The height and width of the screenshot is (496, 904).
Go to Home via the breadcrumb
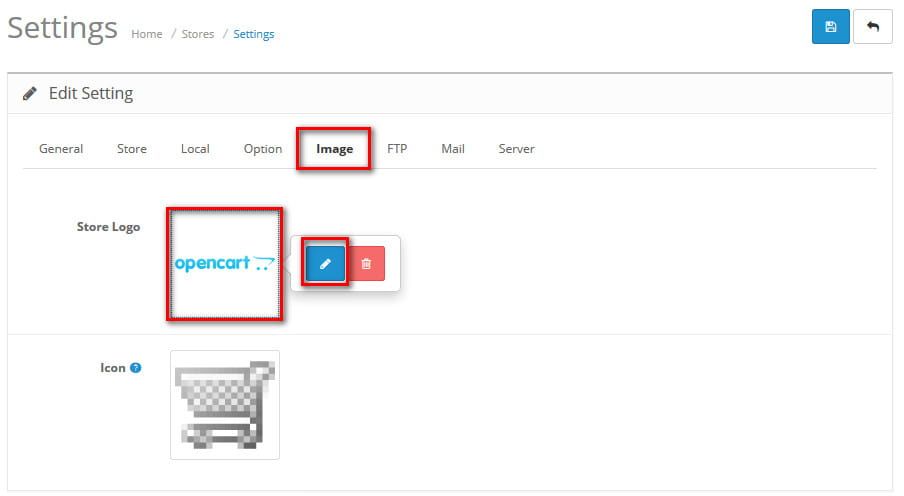[146, 34]
